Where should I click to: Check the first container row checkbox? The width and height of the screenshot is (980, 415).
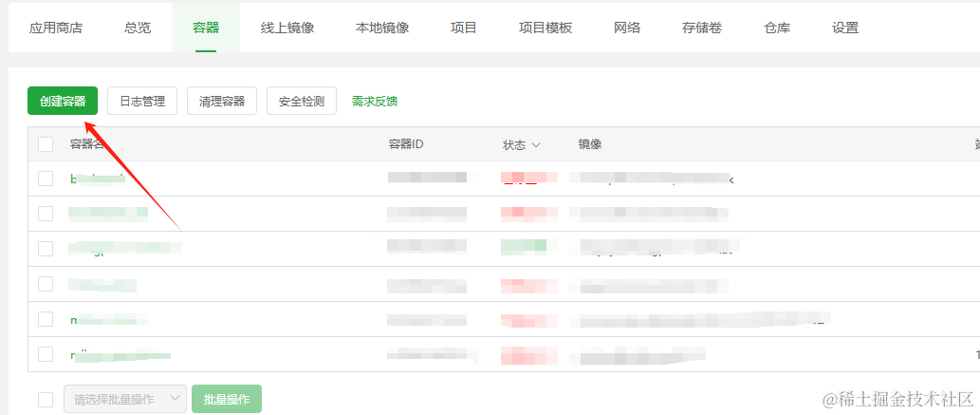pos(46,179)
